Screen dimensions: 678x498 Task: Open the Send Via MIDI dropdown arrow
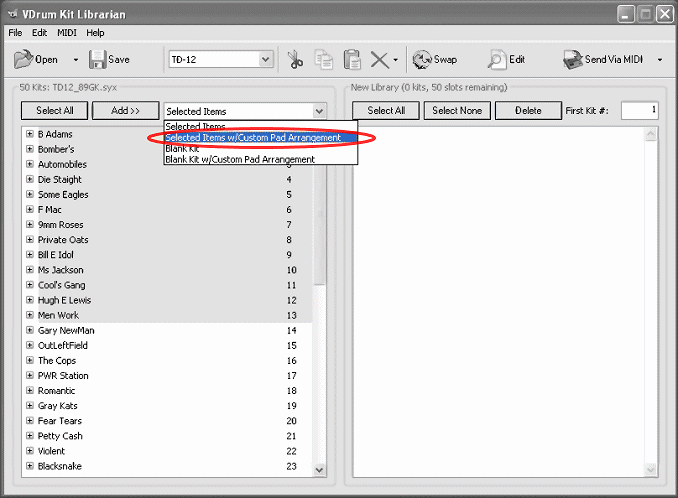(x=660, y=60)
